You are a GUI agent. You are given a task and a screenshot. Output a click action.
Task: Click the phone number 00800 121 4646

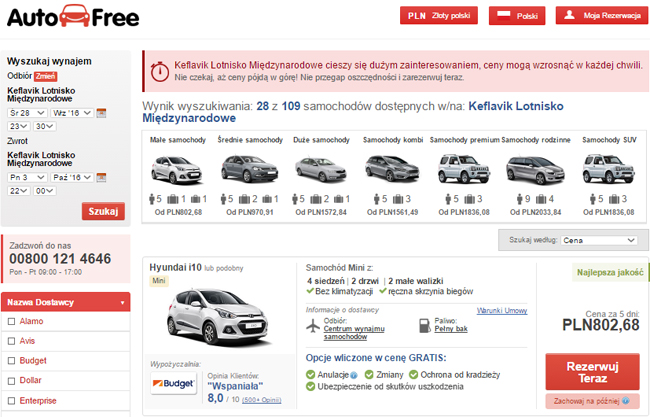(x=60, y=259)
